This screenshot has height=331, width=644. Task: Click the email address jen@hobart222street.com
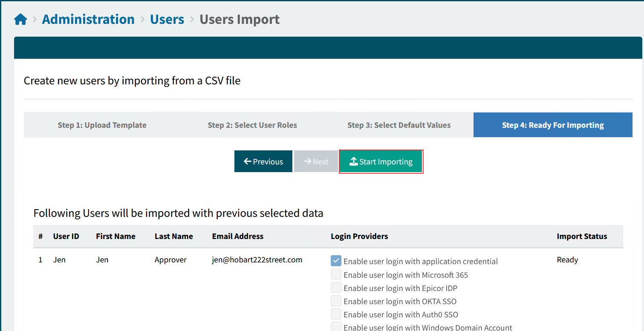[257, 259]
